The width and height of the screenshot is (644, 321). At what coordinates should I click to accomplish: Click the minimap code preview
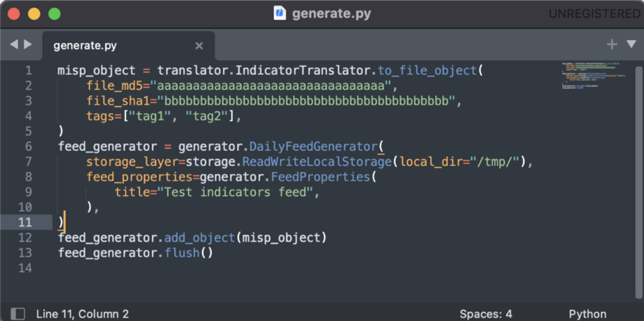click(592, 76)
